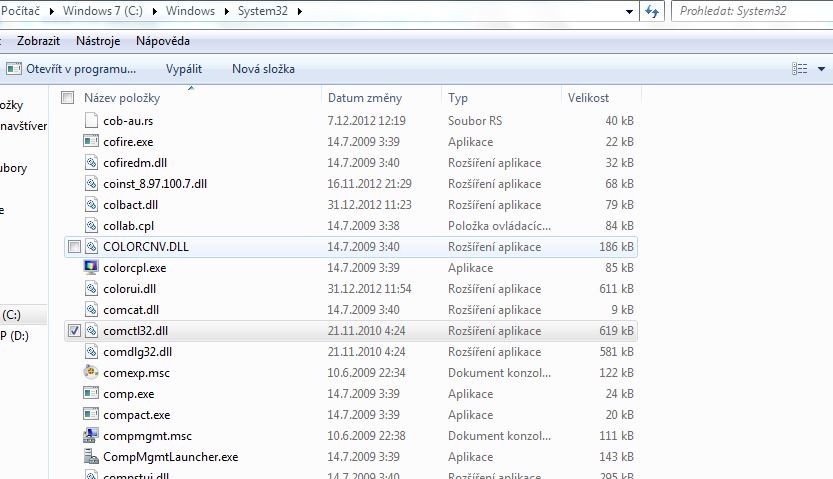The image size is (833, 479).
Task: Expand the breadcrumb arrow after Windows 7 (C:)
Action: pyautogui.click(x=155, y=11)
